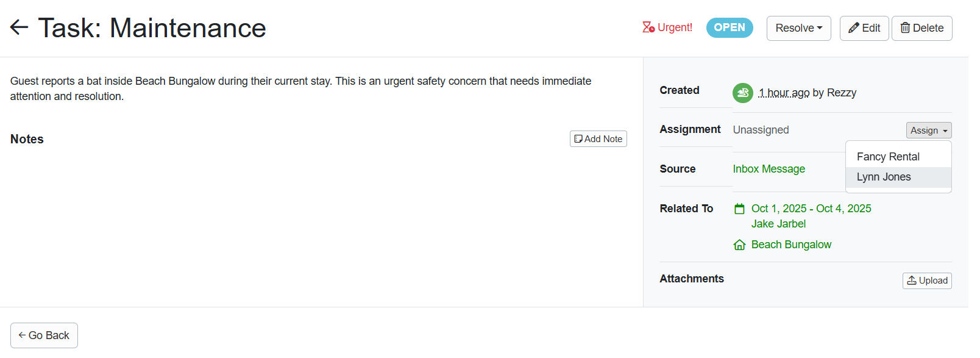Click the back arrow beside Task: Maintenance
This screenshot has height=358, width=980.
[x=19, y=27]
